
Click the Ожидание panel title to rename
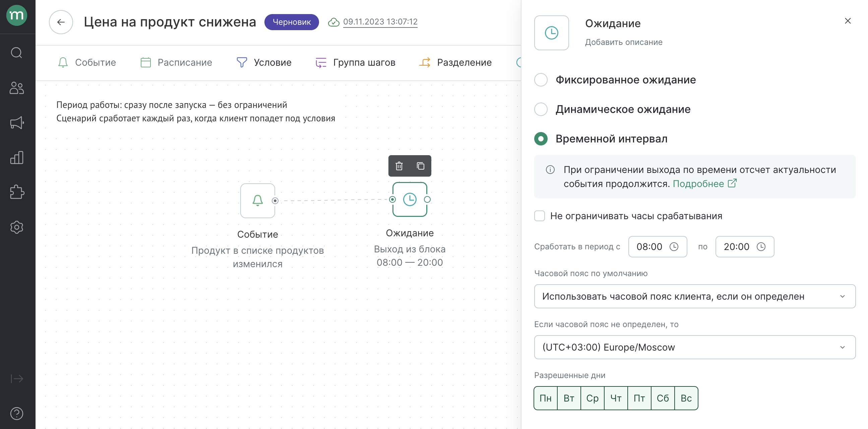[x=613, y=23]
